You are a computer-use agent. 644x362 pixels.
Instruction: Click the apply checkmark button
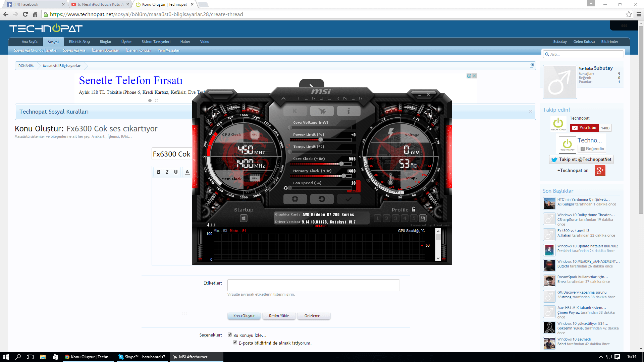[x=348, y=199]
